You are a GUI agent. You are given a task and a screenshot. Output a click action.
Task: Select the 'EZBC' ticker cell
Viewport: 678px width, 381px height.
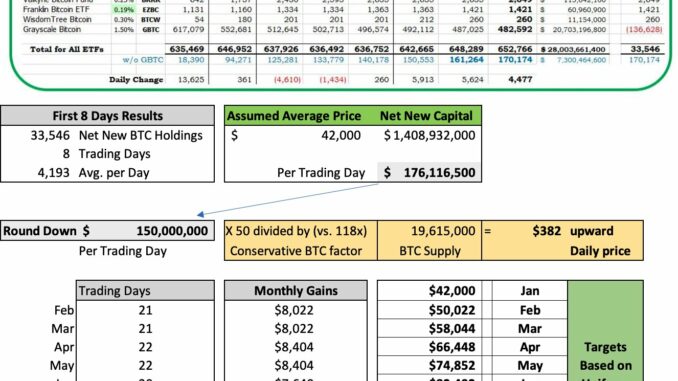(150, 10)
